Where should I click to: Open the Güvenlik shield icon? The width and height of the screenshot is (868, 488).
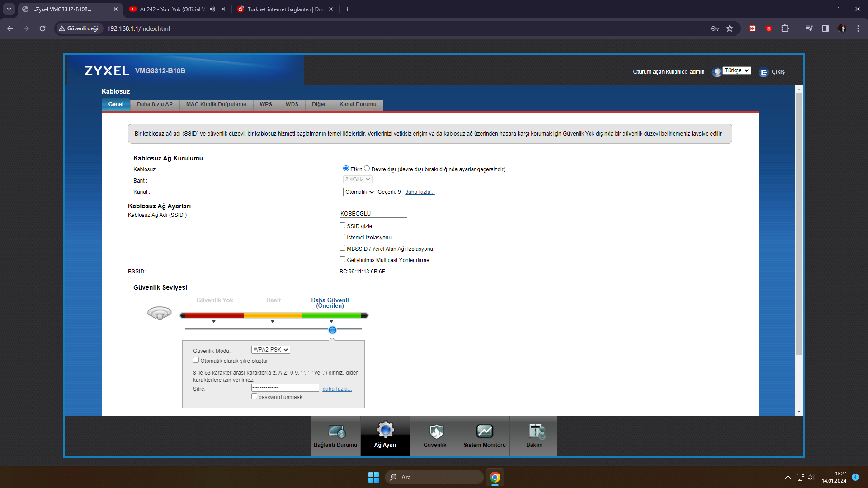(x=436, y=432)
